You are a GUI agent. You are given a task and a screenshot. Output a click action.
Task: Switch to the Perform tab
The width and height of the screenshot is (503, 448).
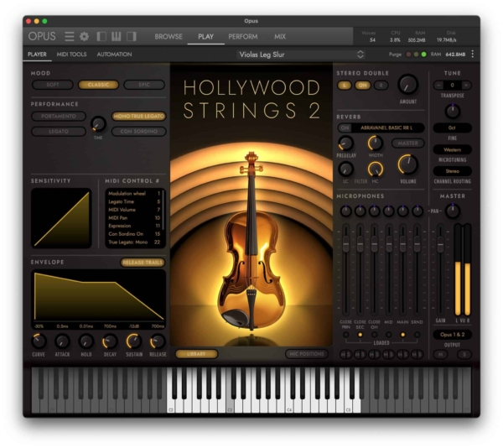pos(243,37)
